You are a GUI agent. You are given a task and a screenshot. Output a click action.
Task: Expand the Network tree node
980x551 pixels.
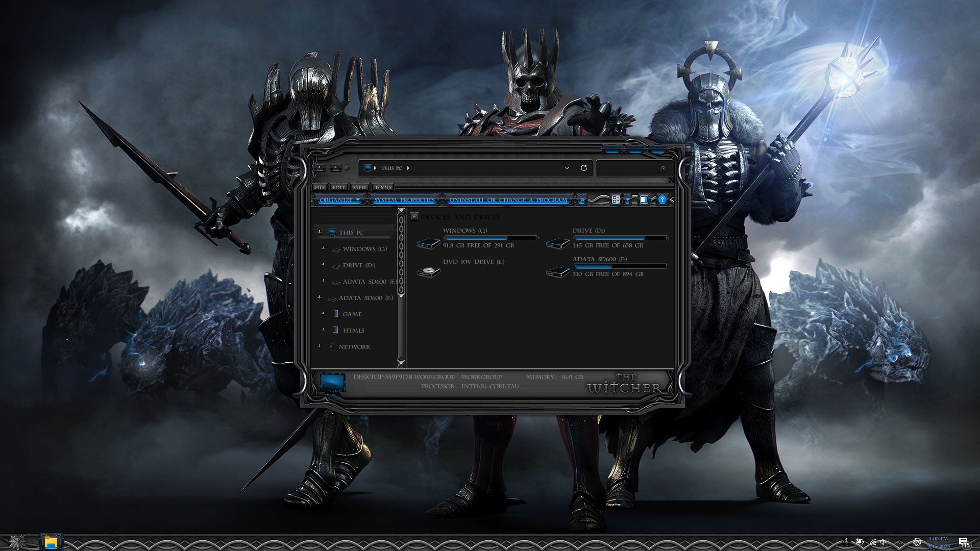tap(320, 346)
